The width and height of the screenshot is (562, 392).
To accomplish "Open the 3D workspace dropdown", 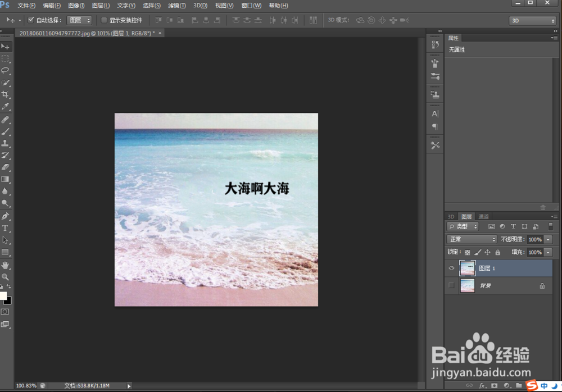I will click(x=532, y=20).
